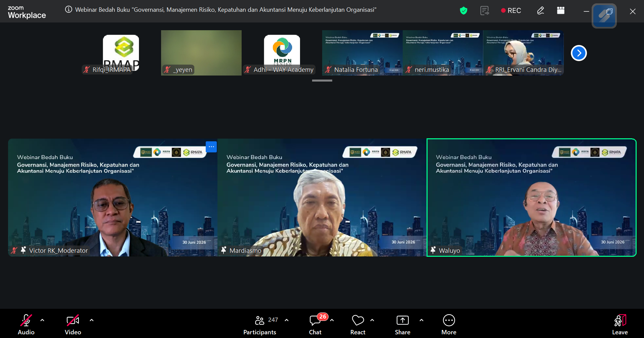Click the REC recording indicator
The height and width of the screenshot is (338, 644).
511,11
